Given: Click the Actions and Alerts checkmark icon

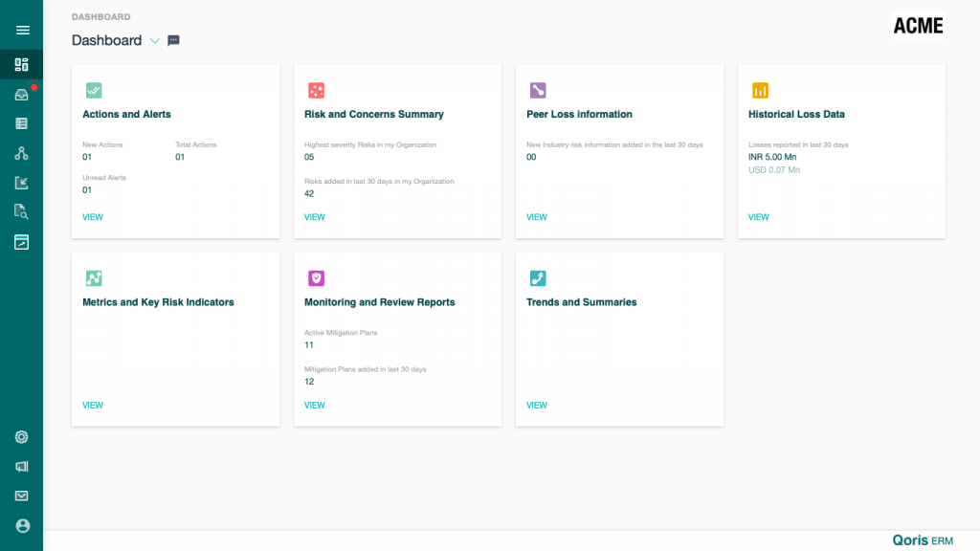Looking at the screenshot, I should tap(94, 91).
